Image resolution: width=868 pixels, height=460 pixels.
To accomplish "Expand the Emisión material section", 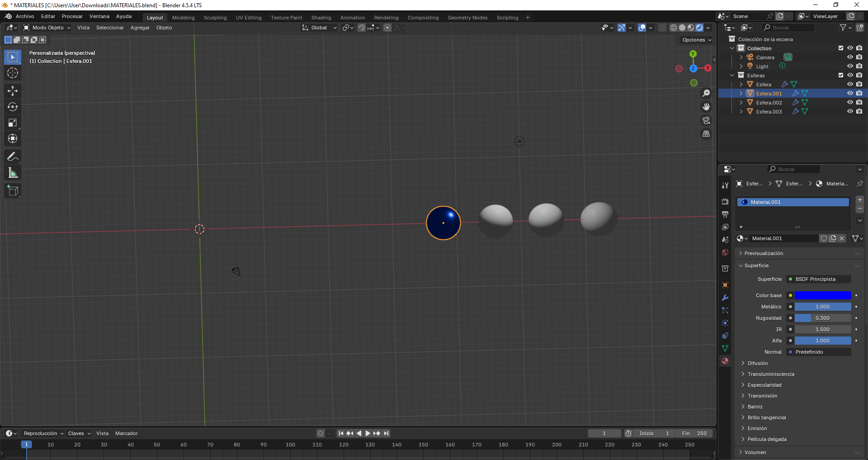I will click(757, 428).
